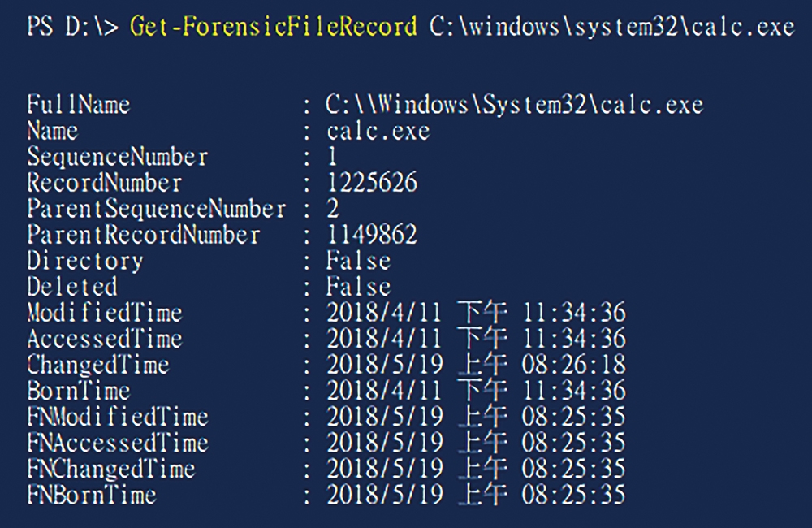Select the AccessedTime label

[105, 339]
